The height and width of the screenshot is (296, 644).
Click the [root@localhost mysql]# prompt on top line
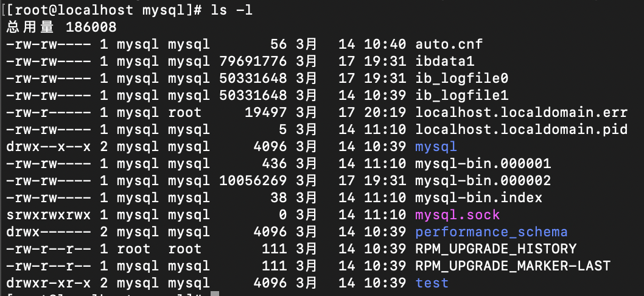[x=104, y=10]
